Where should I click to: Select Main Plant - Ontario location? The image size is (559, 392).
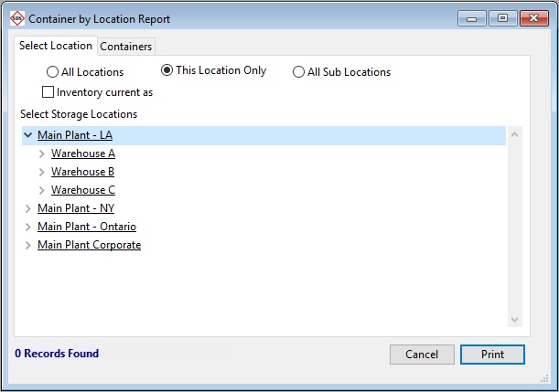[86, 227]
